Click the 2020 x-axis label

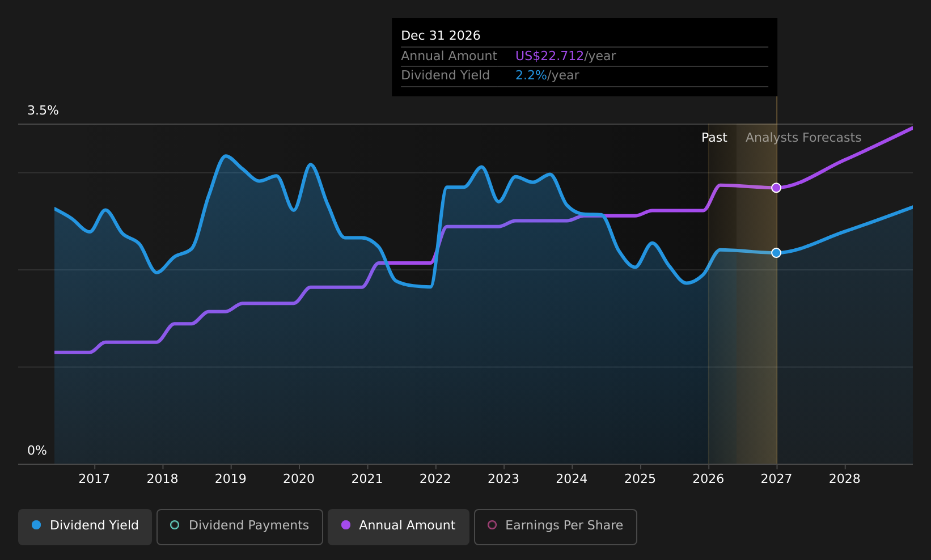(299, 479)
